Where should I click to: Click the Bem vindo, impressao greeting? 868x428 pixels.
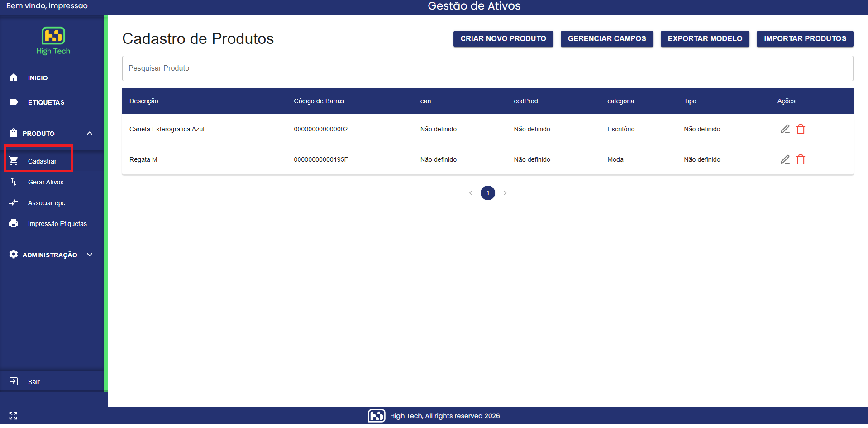click(x=47, y=6)
